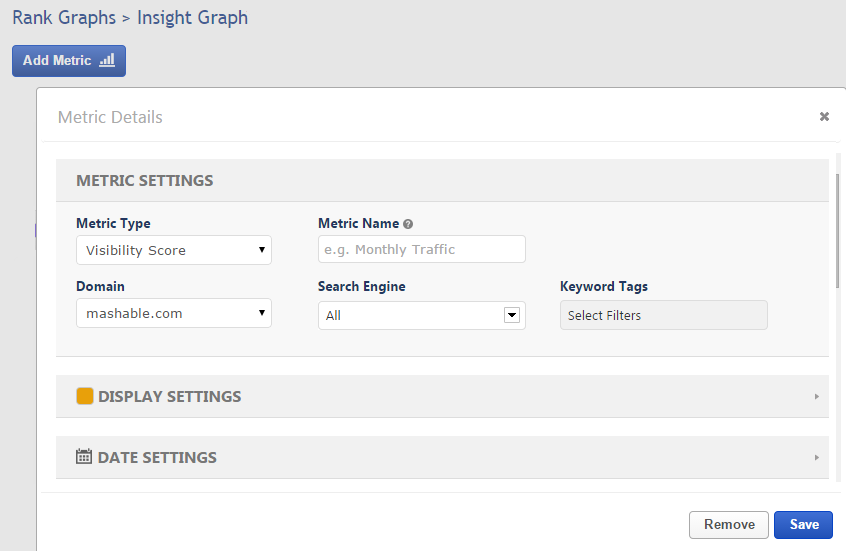Click the dialog's vertical scrollbar
This screenshot has width=846, height=551.
tap(838, 230)
